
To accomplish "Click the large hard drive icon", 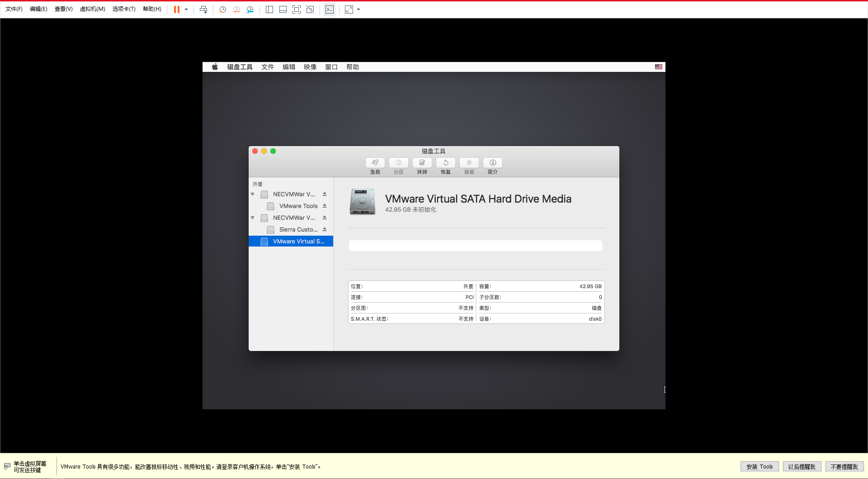I will pos(363,202).
